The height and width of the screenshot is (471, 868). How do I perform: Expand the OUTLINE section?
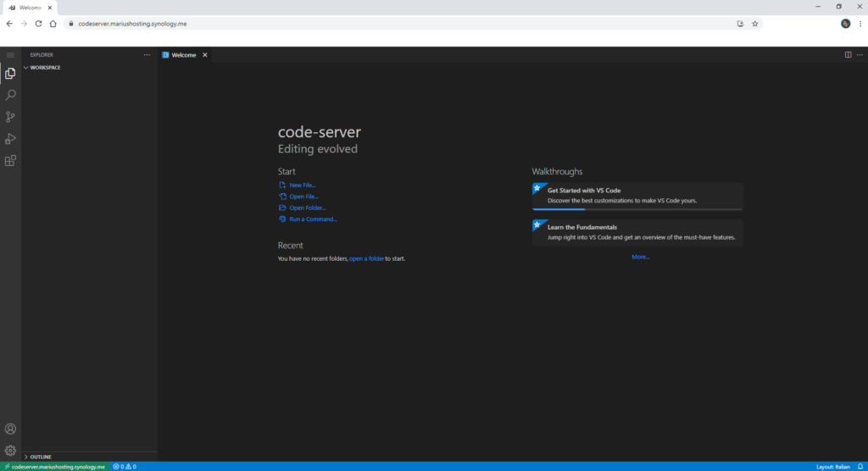tap(40, 457)
